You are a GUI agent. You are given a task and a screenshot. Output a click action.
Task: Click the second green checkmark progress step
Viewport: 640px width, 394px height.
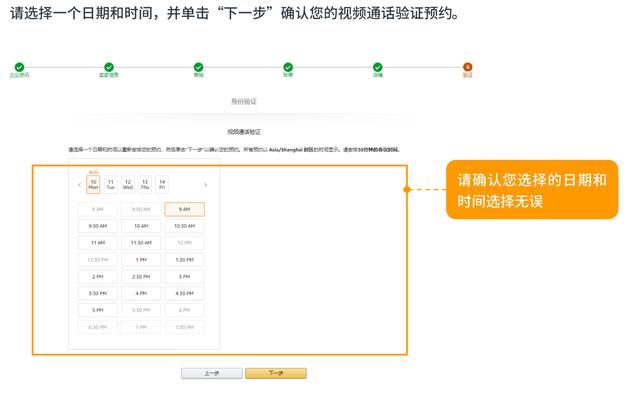tap(109, 67)
